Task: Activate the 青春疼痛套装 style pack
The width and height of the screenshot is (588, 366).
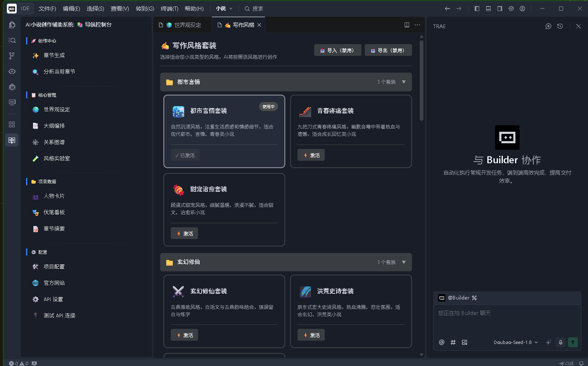Action: pyautogui.click(x=311, y=155)
